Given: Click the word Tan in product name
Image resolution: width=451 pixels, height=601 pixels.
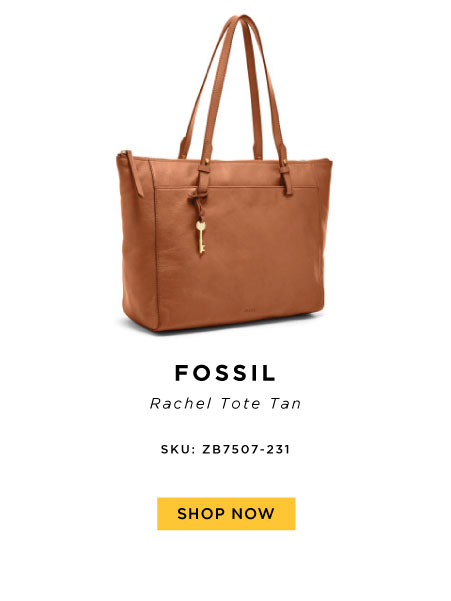Looking at the screenshot, I should (285, 403).
